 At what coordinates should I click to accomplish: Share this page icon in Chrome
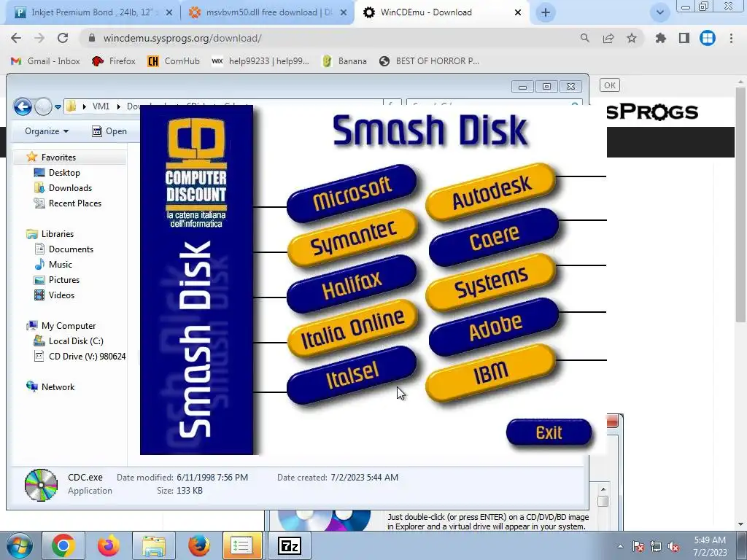point(608,38)
